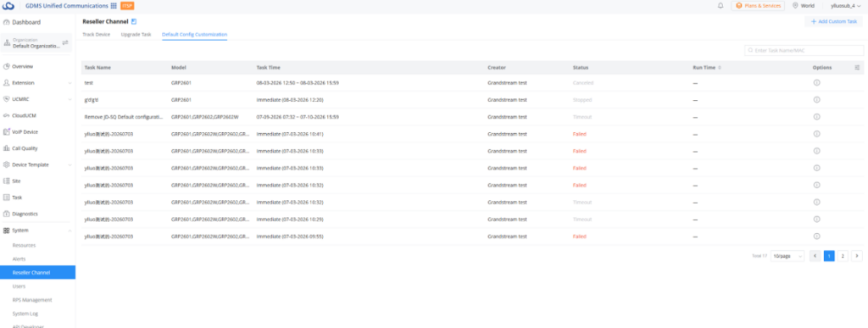Viewport: 868px width, 328px height.
Task: Click the Canceled status of the test task
Action: pos(583,82)
